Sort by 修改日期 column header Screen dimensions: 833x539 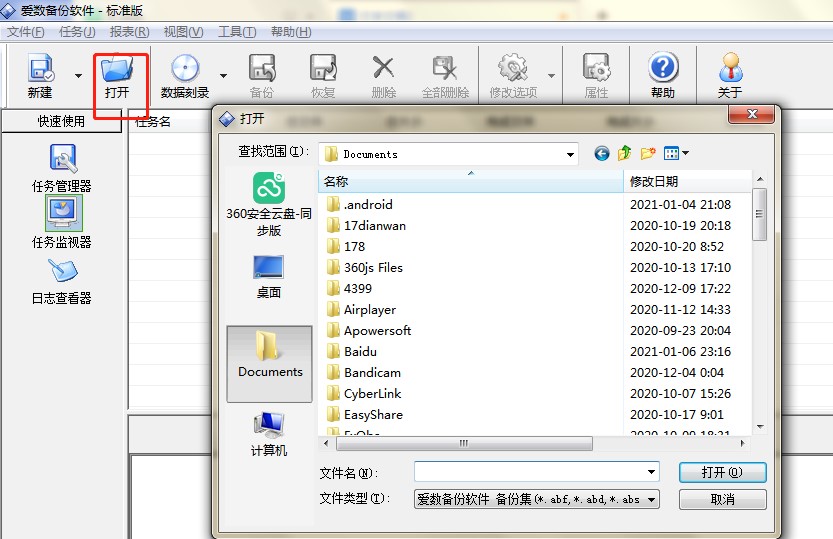pyautogui.click(x=687, y=182)
